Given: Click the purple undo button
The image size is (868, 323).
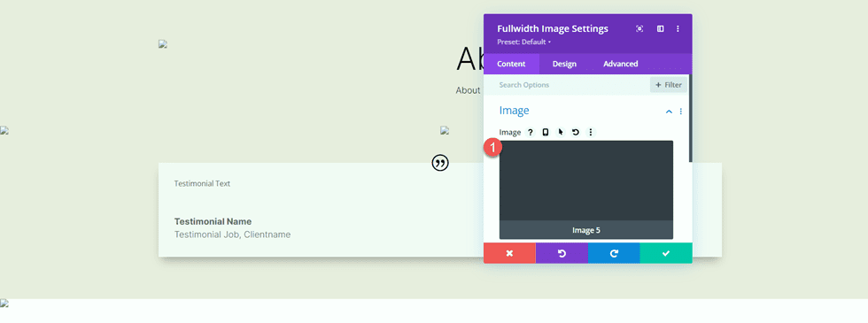Looking at the screenshot, I should click(x=562, y=253).
